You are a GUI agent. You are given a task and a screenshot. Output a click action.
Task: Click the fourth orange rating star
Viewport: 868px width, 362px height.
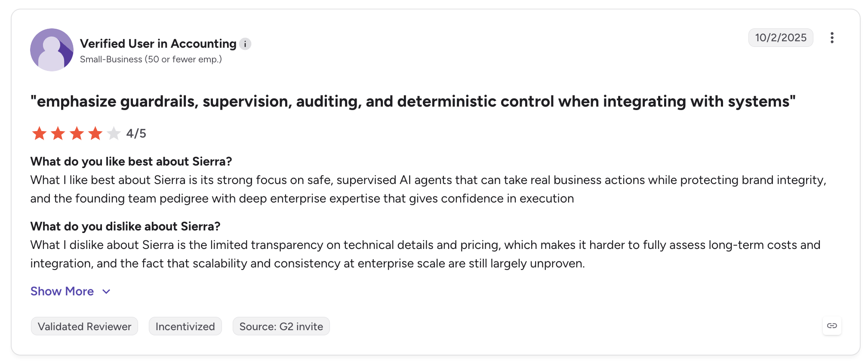[95, 133]
